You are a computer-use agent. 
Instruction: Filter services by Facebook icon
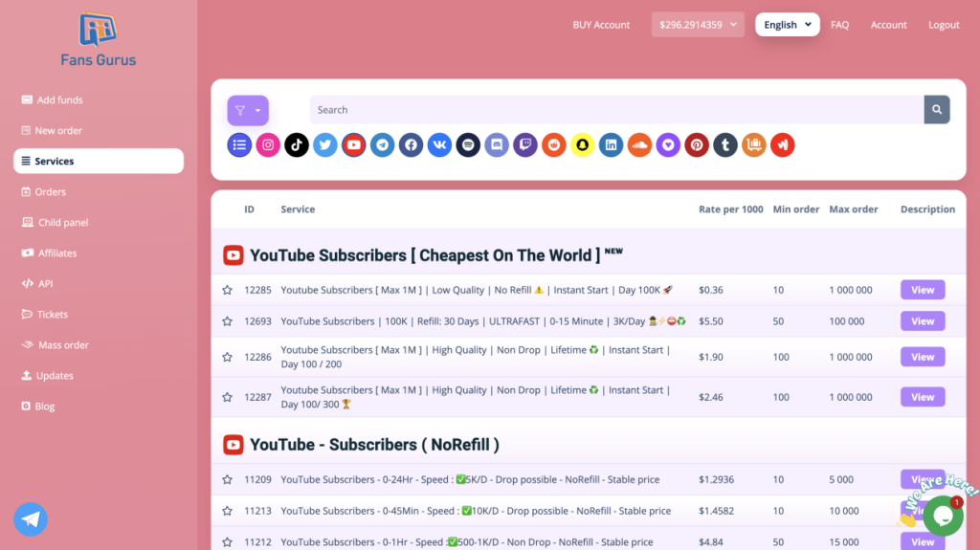[412, 145]
